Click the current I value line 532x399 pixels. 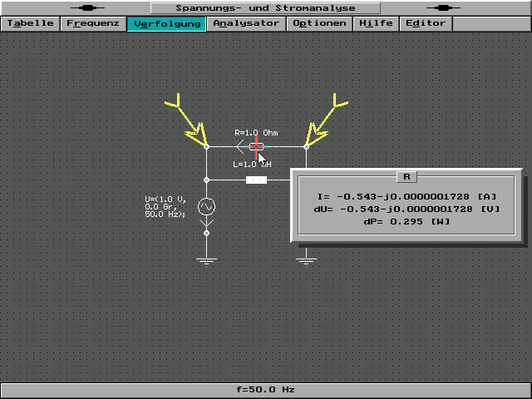[x=406, y=196]
